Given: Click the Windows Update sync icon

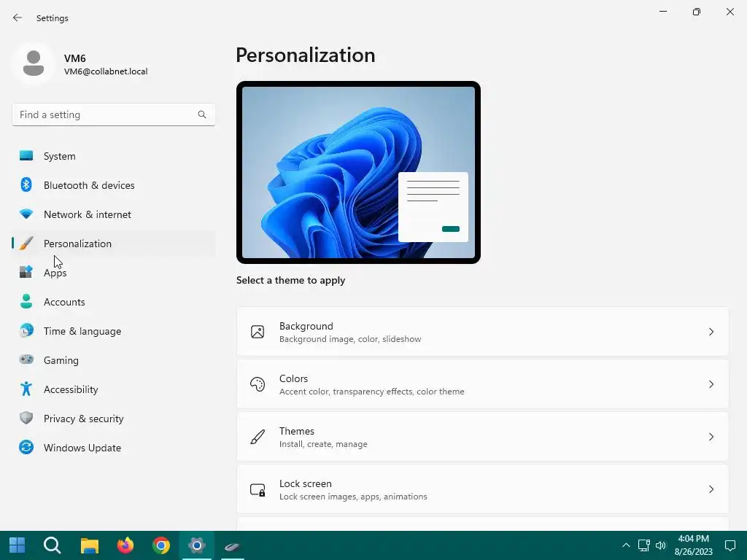Looking at the screenshot, I should click(26, 447).
